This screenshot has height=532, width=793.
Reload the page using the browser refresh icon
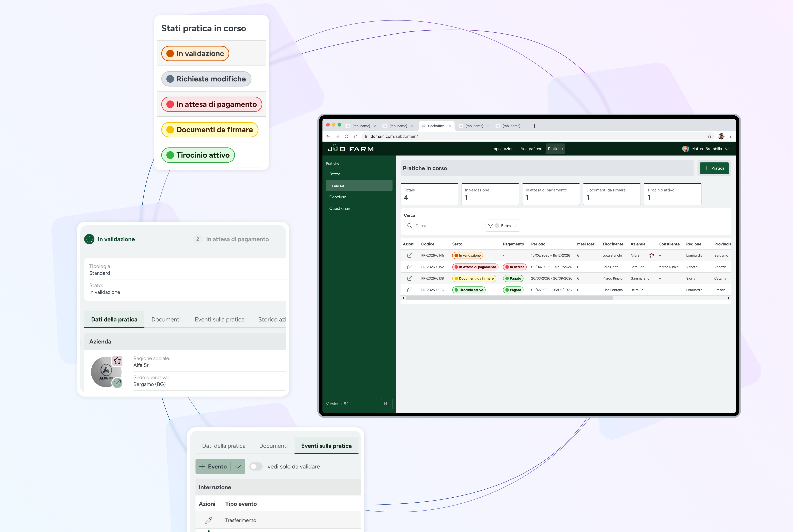(x=346, y=136)
